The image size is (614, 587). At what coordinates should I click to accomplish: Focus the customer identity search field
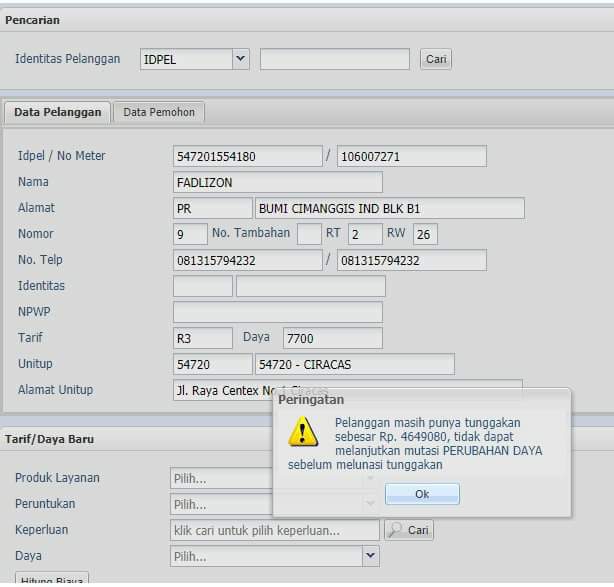[x=334, y=59]
